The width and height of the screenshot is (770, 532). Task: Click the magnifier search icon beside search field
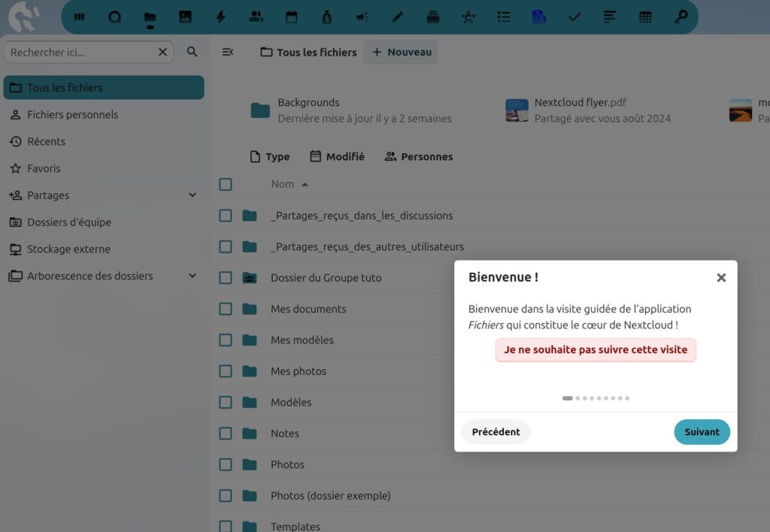pos(192,52)
